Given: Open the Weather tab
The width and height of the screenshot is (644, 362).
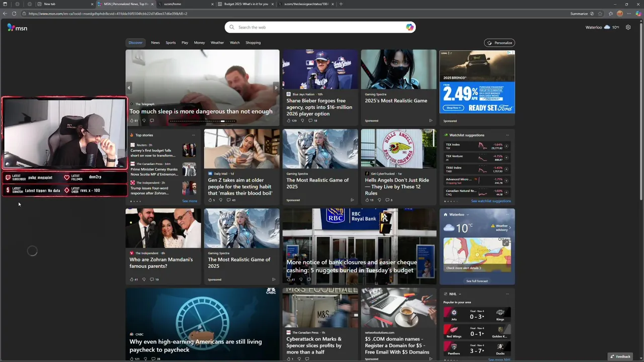Looking at the screenshot, I should [217, 43].
